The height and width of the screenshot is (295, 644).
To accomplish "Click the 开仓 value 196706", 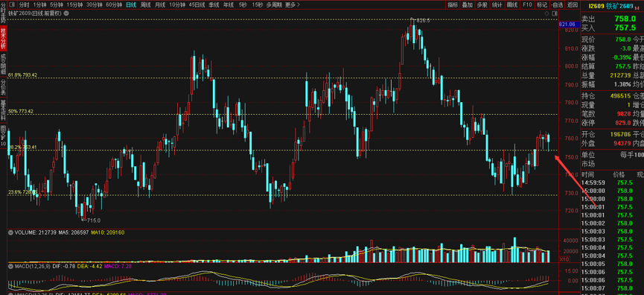I will pyautogui.click(x=622, y=134).
